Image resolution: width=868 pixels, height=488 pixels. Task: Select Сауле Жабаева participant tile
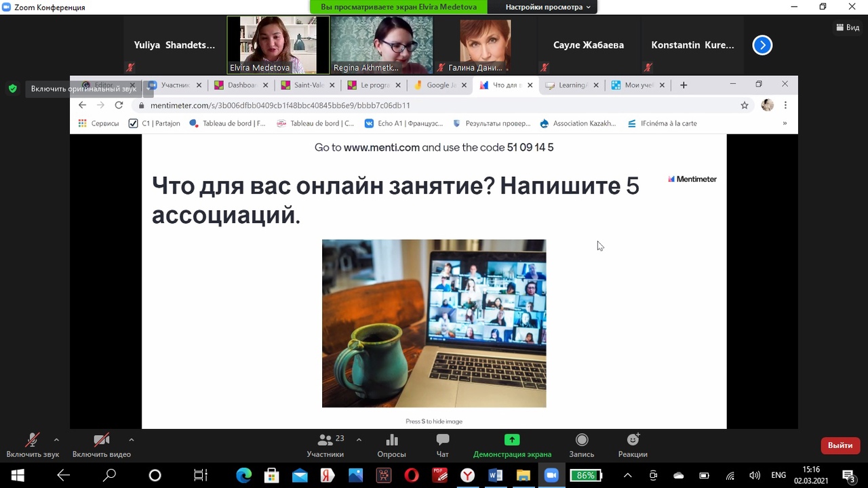(589, 45)
